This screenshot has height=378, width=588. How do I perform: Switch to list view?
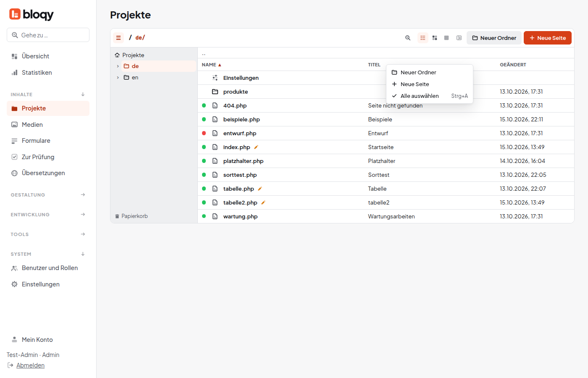point(423,38)
